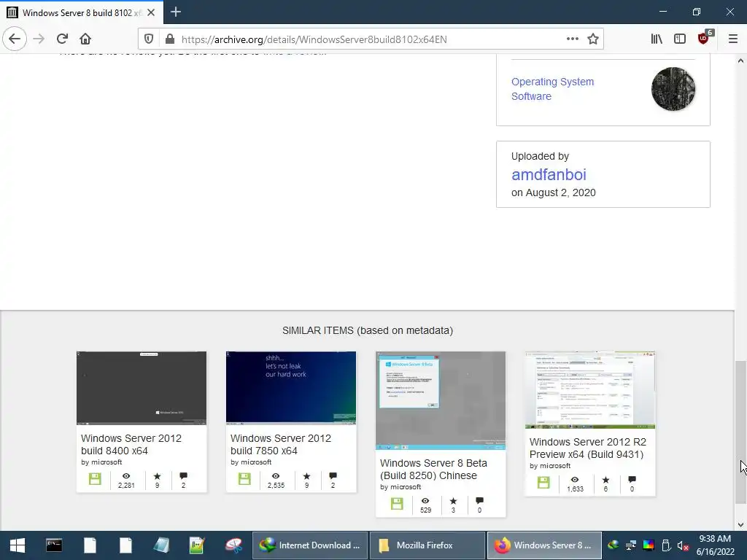Switch to Internet Download Manager taskbar window
Viewport: 747px width, 560px height.
[x=309, y=545]
